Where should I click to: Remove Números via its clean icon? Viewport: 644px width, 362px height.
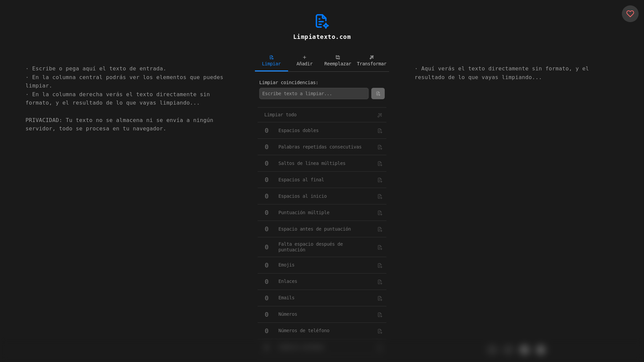coord(380,315)
